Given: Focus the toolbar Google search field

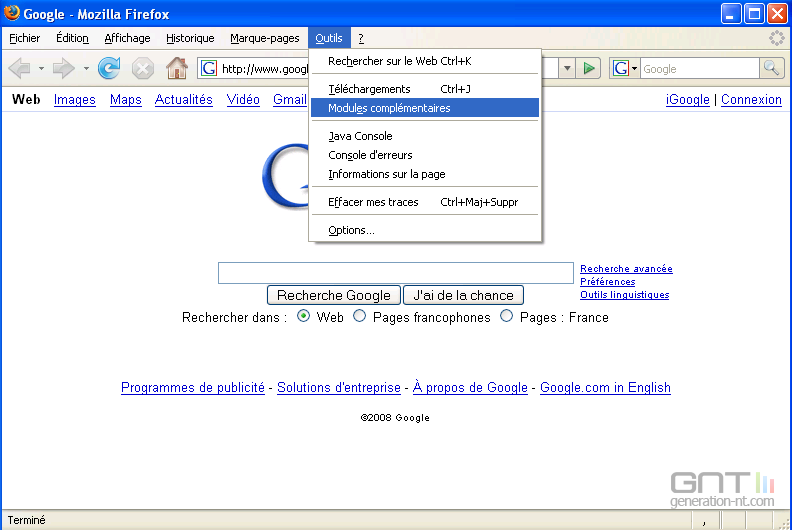Looking at the screenshot, I should click(x=700, y=69).
